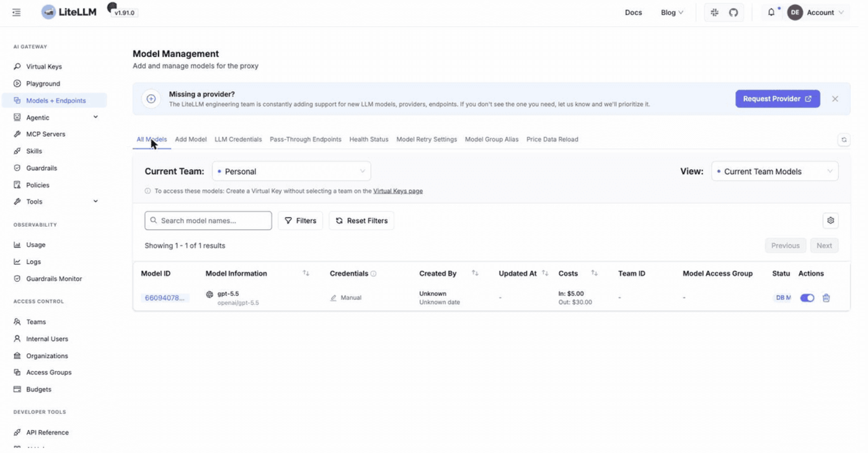Click the LiteLLM logo
Image resolution: width=868 pixels, height=453 pixels.
(69, 12)
